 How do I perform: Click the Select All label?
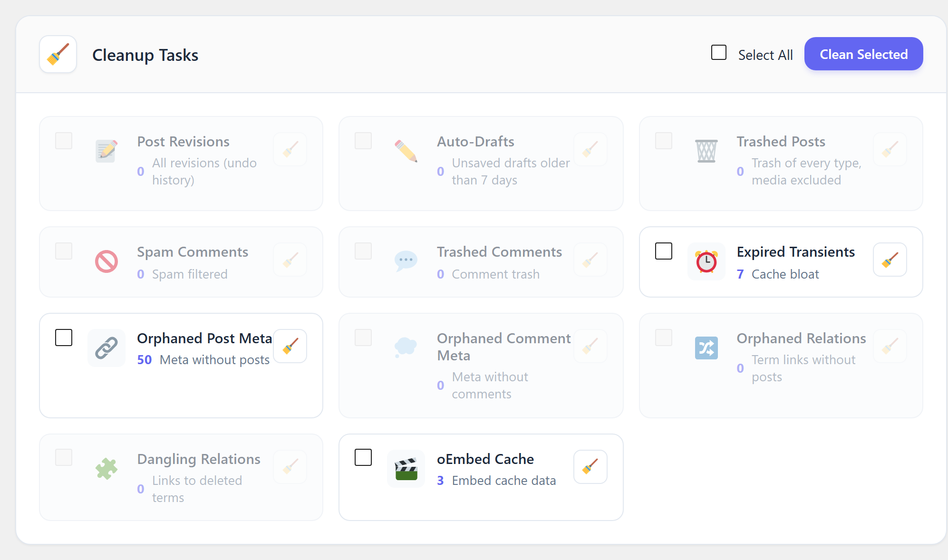point(765,55)
